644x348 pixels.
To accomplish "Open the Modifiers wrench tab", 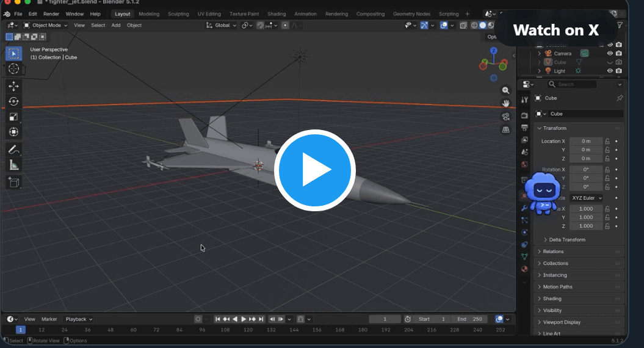I will tap(524, 208).
